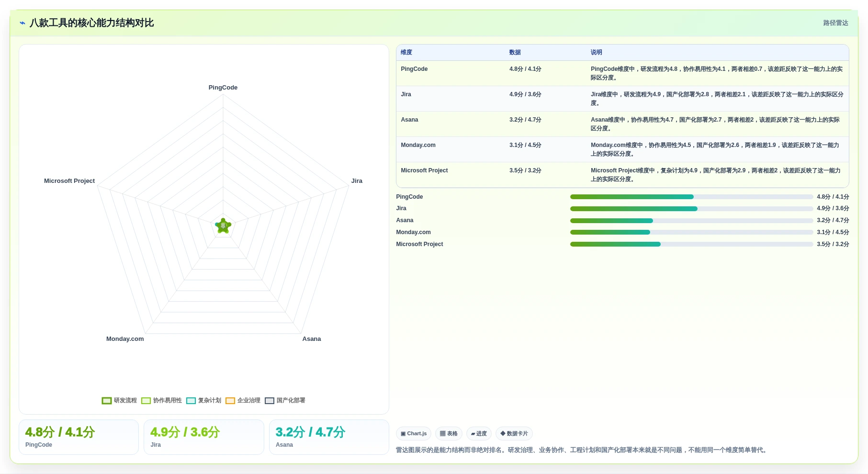This screenshot has height=474, width=868.
Task: Click the description starting PingCode维度中
Action: click(x=717, y=73)
